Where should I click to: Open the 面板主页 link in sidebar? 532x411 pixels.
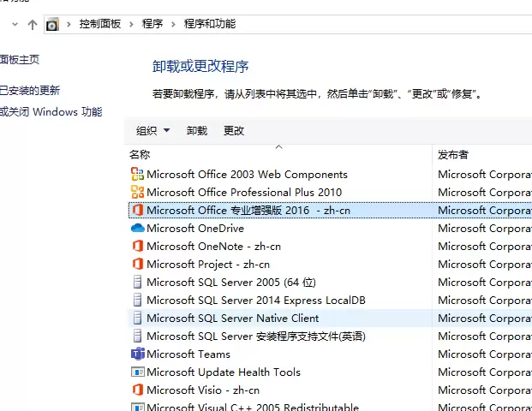coord(20,60)
